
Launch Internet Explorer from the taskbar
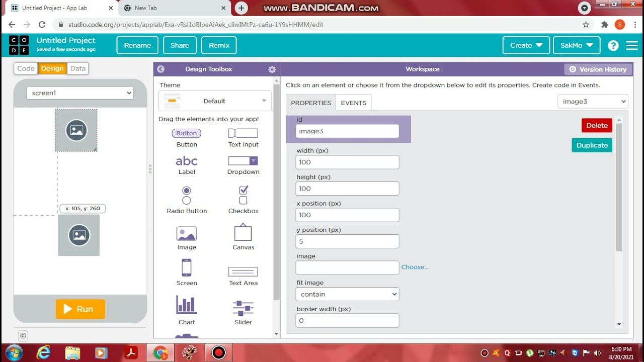44,352
